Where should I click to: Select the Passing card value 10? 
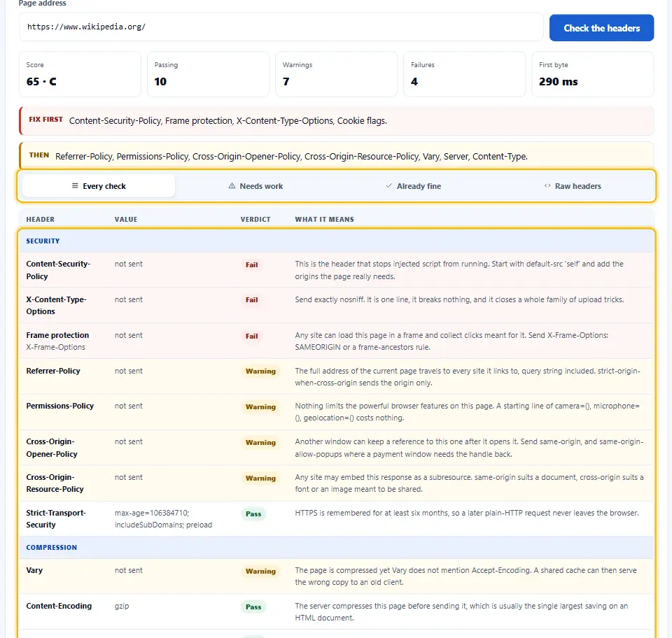coord(160,82)
